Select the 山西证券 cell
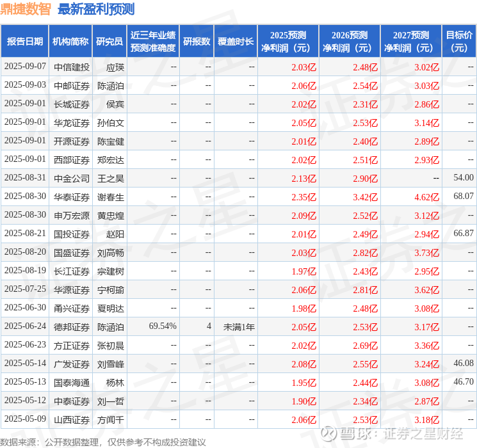This screenshot has height=448, width=477. click(72, 420)
